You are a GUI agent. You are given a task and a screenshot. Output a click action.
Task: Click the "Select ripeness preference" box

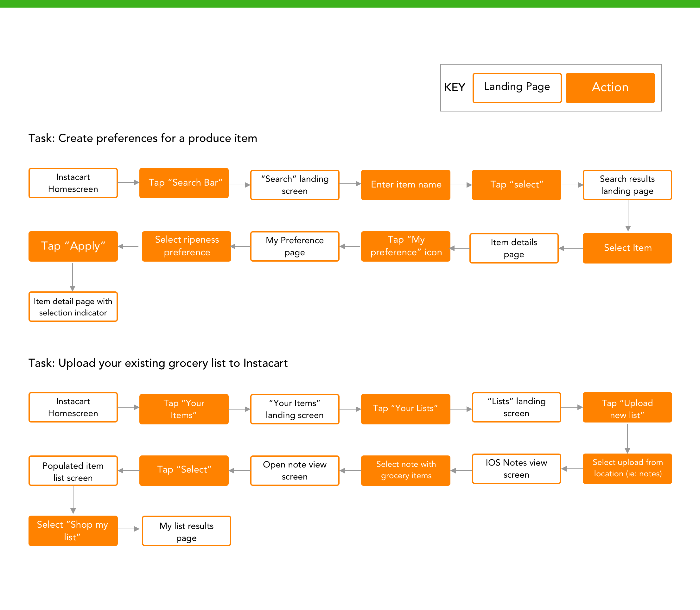click(187, 246)
